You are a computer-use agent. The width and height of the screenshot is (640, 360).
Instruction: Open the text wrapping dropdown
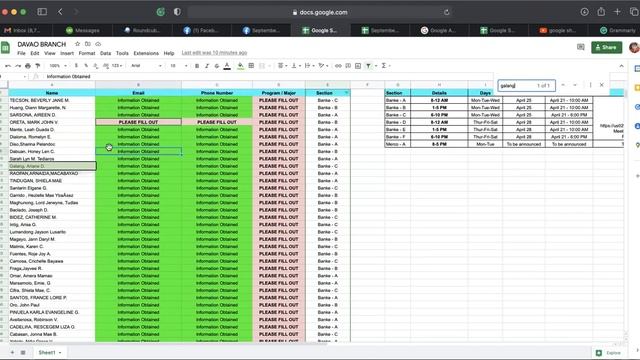point(309,66)
